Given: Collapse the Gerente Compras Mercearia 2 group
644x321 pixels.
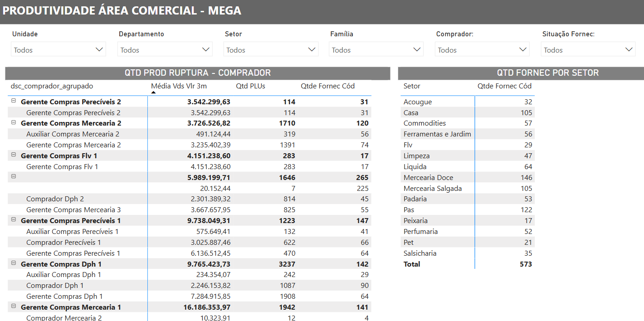Looking at the screenshot, I should point(14,122).
